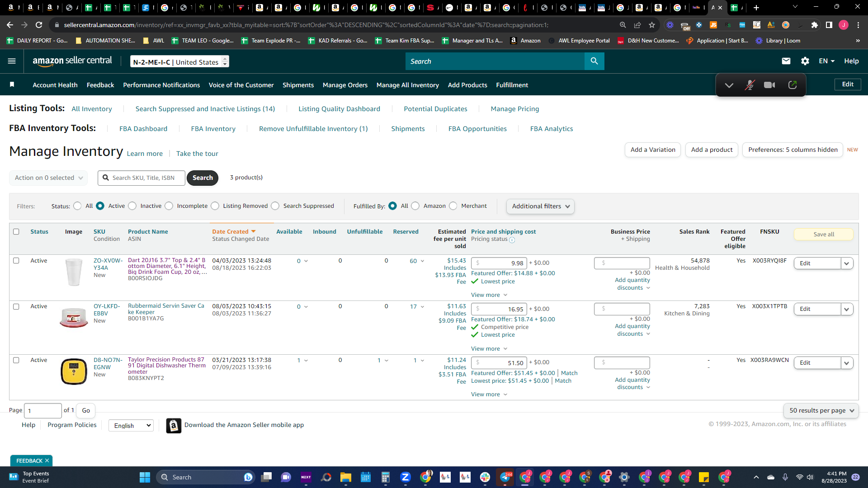Click the Add a product button
The height and width of the screenshot is (488, 868).
click(x=712, y=150)
